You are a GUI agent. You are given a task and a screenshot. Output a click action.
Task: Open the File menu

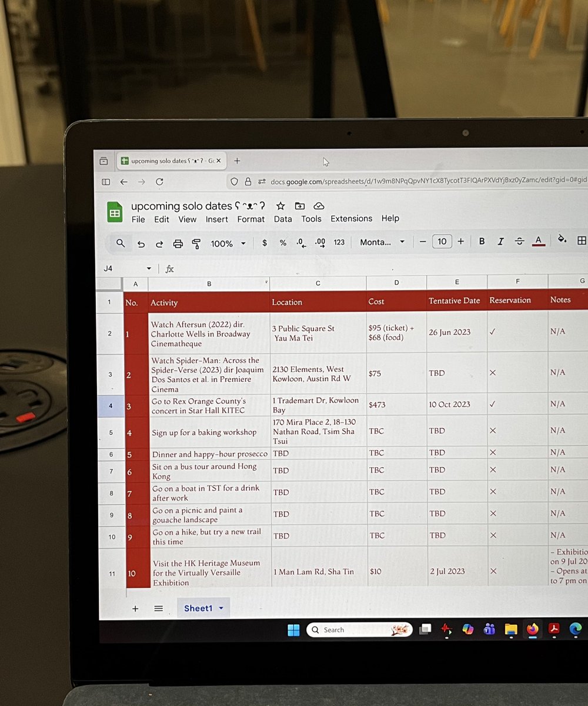click(x=138, y=219)
